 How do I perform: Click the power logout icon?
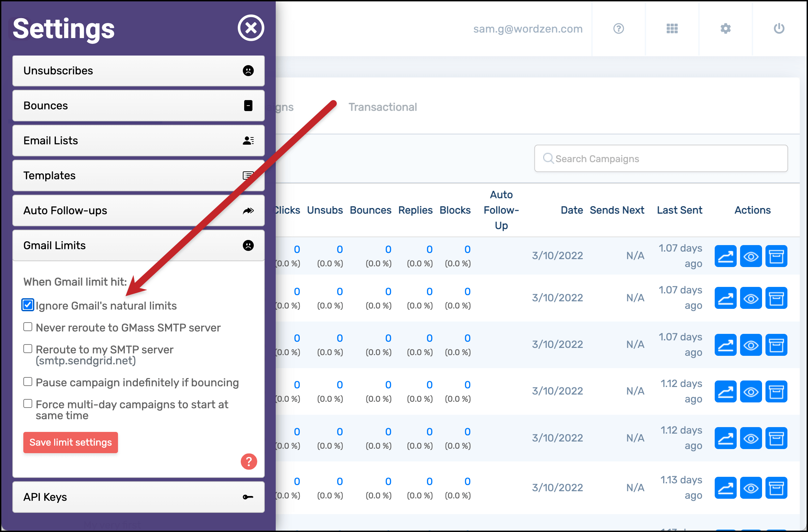click(x=779, y=28)
